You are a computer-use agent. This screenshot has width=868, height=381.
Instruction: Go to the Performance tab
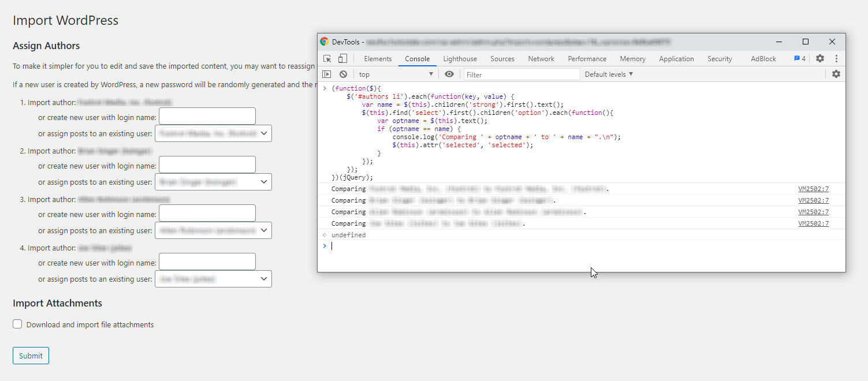pos(587,58)
